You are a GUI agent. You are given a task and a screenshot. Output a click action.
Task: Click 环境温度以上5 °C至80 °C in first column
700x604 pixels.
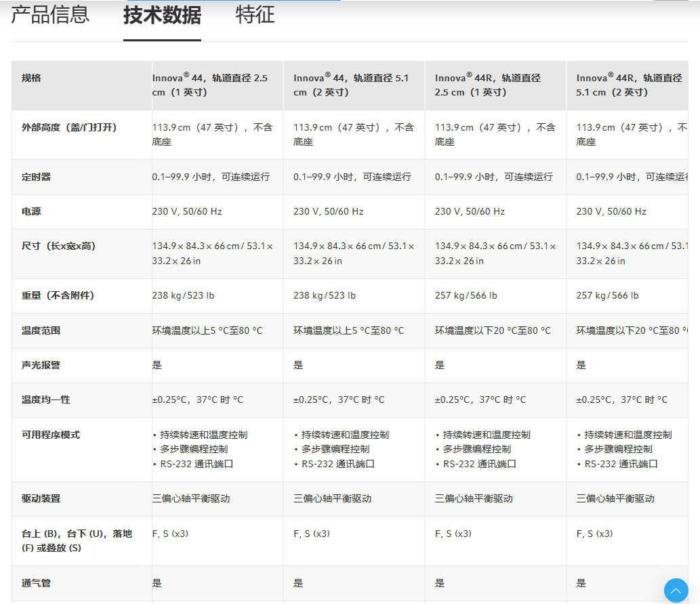click(207, 330)
